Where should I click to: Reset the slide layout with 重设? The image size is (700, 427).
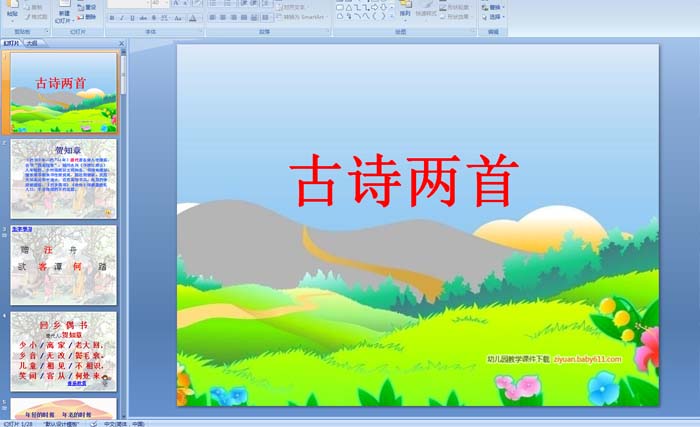(x=87, y=7)
